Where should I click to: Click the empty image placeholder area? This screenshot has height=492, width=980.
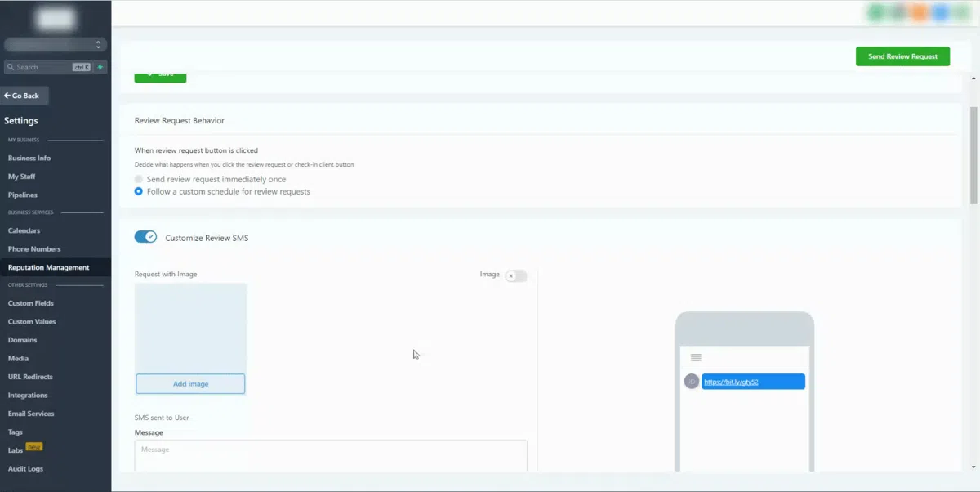190,328
